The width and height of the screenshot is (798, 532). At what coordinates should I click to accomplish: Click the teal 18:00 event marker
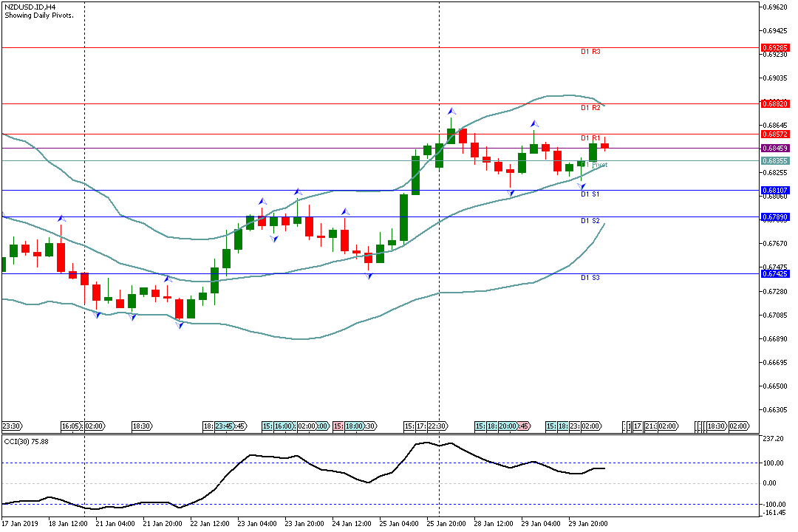click(x=354, y=426)
